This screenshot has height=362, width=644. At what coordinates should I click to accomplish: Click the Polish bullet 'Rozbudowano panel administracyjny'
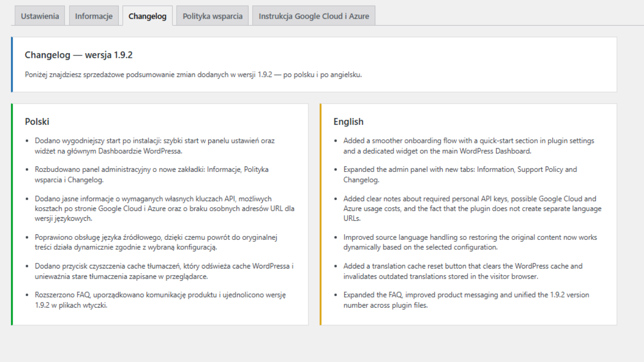[x=151, y=174]
